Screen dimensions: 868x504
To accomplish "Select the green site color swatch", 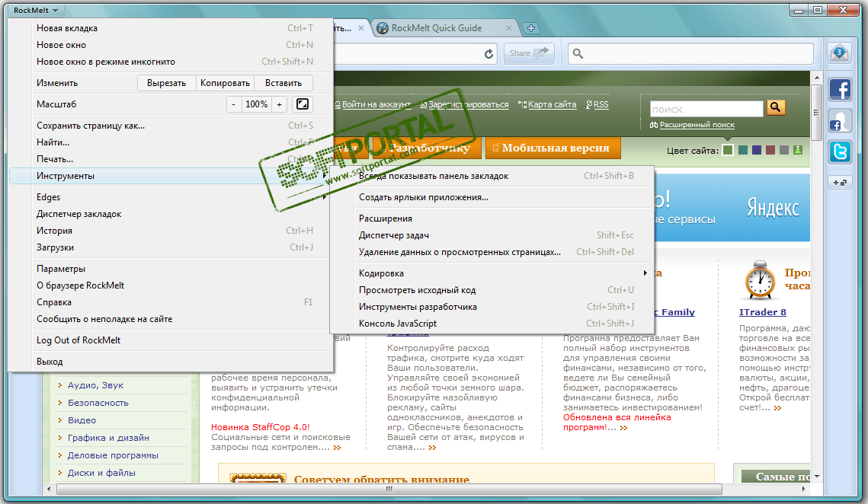I will click(x=728, y=150).
